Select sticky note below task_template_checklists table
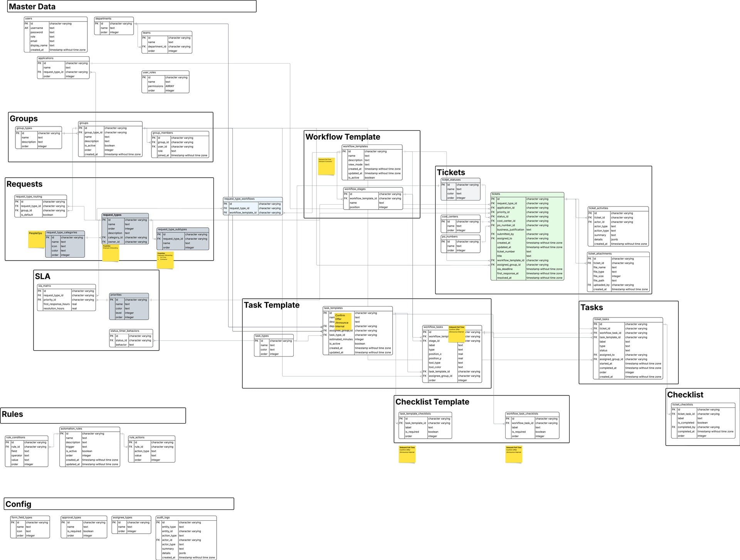Screen dimensions: 740x560 [x=407, y=454]
